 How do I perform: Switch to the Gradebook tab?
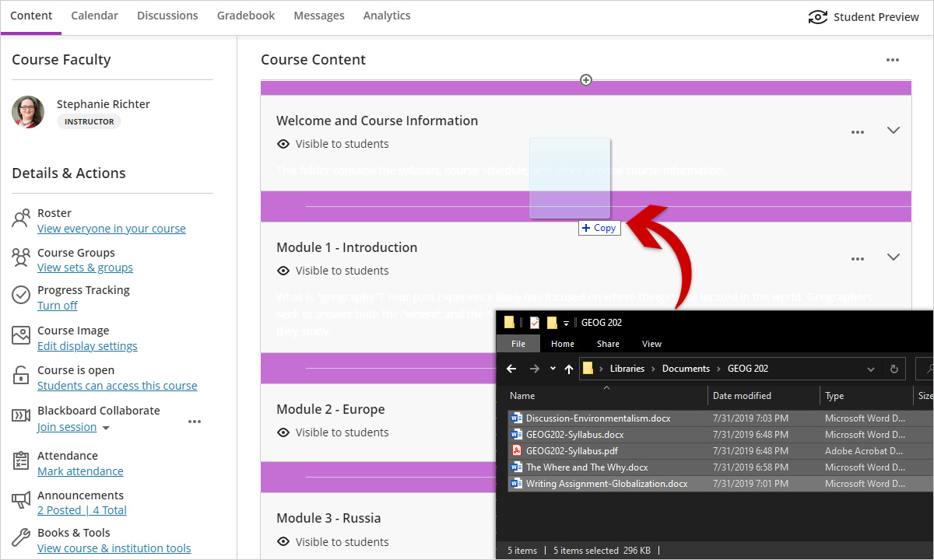[246, 16]
